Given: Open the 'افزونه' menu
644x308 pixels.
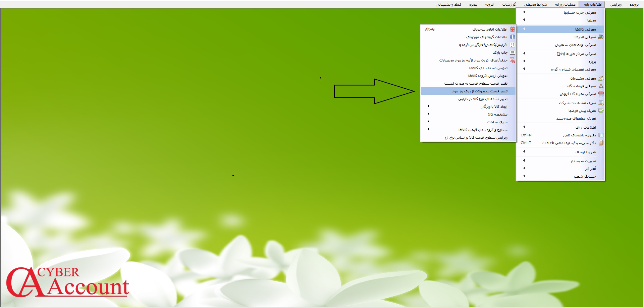Looking at the screenshot, I should (490, 5).
